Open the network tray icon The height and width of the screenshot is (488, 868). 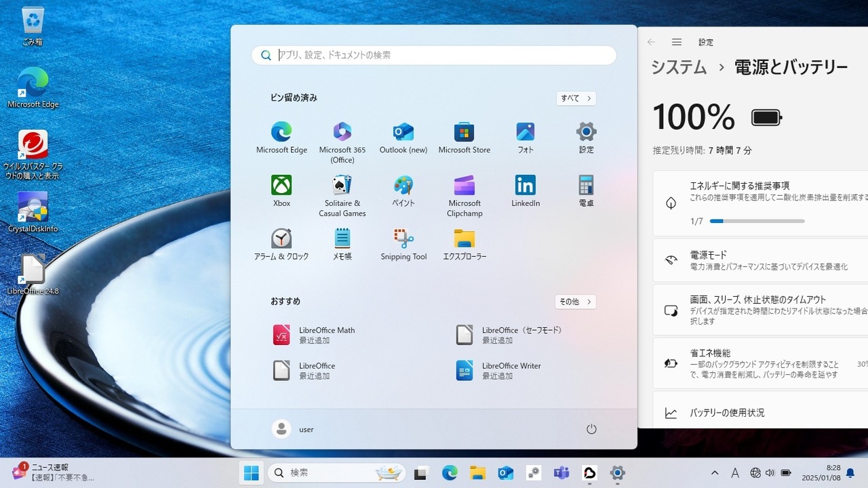(755, 473)
